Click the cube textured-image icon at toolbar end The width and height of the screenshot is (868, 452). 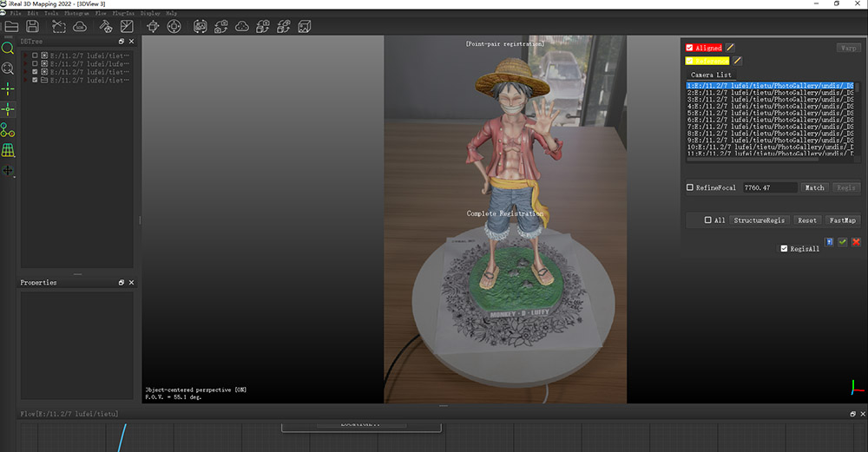305,26
